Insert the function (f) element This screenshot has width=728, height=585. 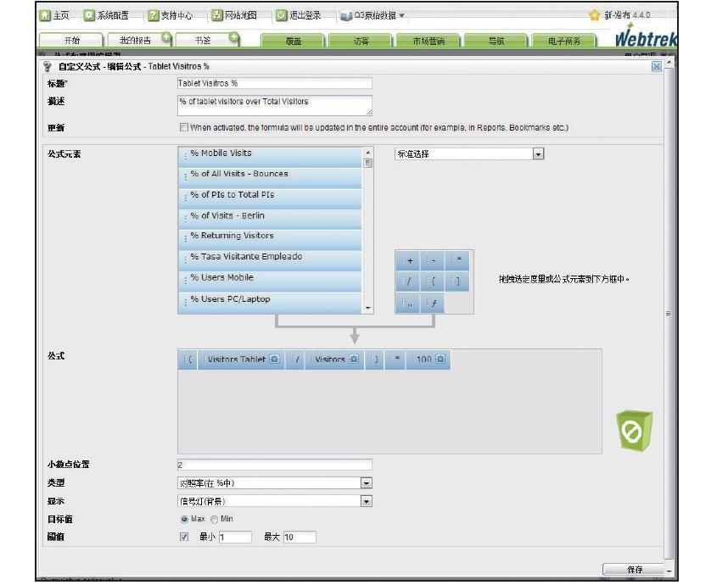click(433, 304)
